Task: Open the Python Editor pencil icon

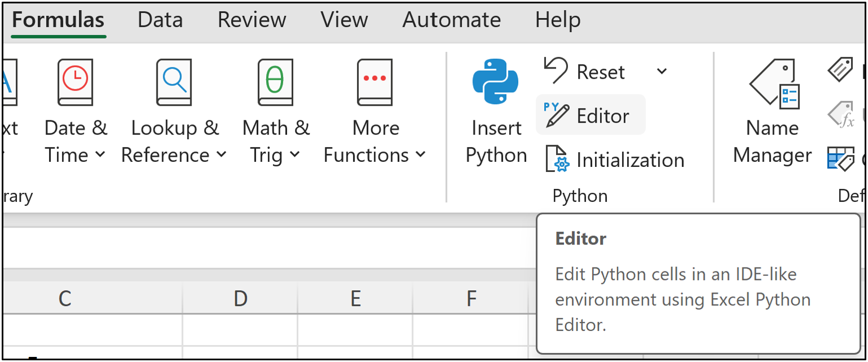Action: [556, 115]
